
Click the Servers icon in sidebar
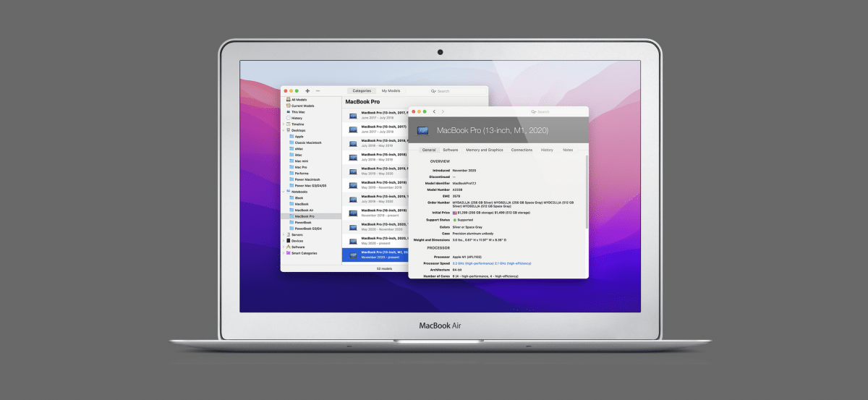289,234
